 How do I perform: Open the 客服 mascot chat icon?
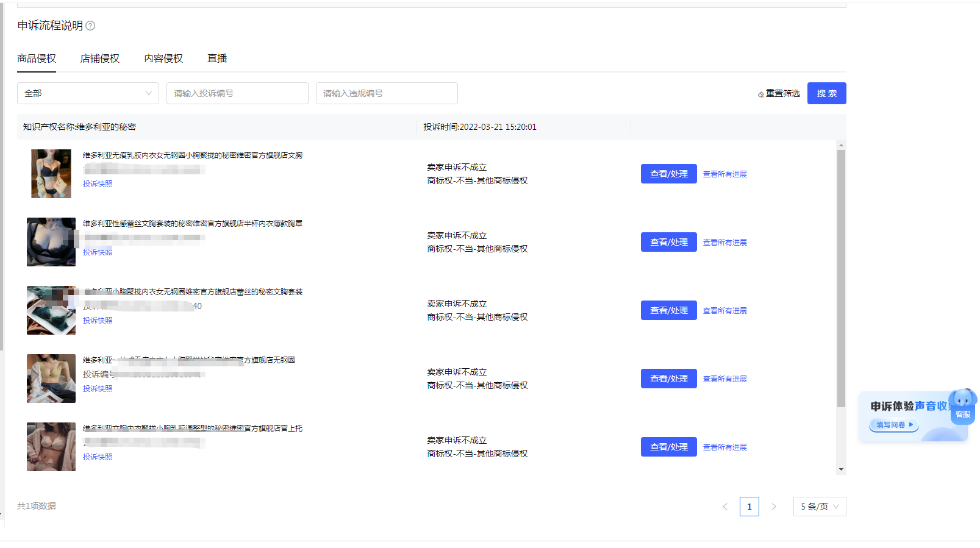coord(963,407)
